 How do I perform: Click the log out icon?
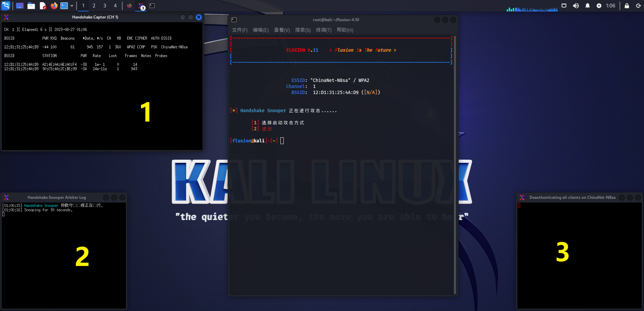point(638,6)
